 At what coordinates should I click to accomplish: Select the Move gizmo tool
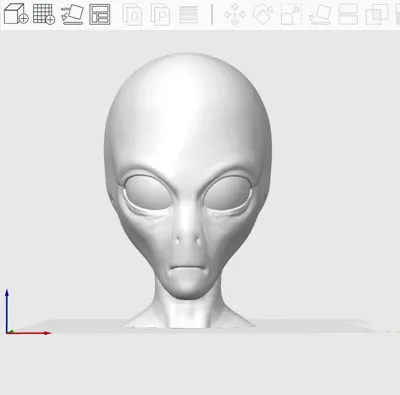pyautogui.click(x=235, y=14)
